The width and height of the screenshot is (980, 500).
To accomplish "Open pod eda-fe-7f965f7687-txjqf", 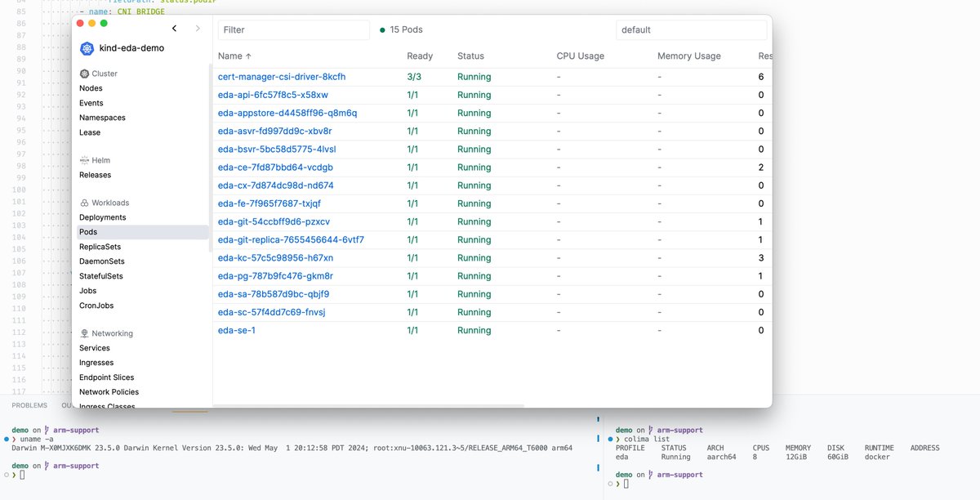I will point(269,203).
